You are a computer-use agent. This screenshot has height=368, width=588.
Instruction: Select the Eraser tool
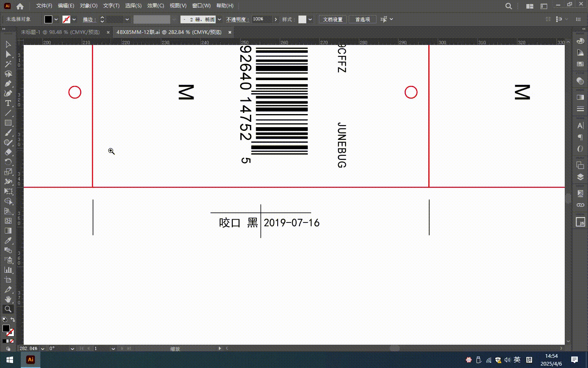(8, 152)
